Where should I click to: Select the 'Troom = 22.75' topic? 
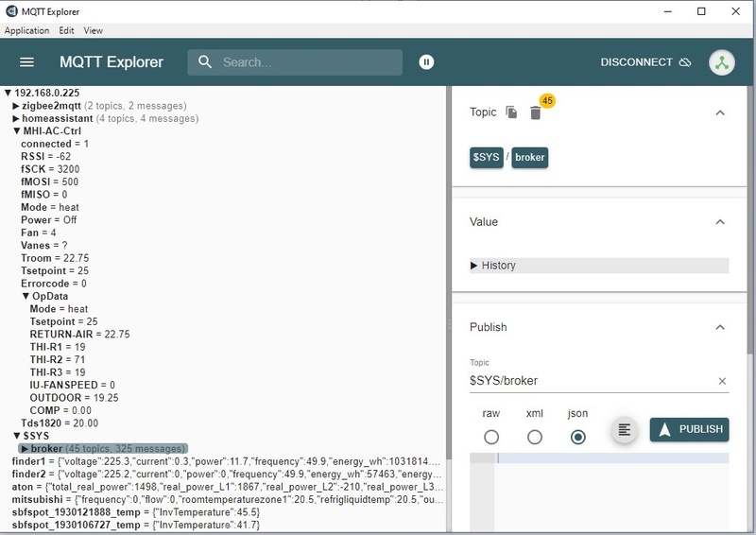click(x=55, y=258)
